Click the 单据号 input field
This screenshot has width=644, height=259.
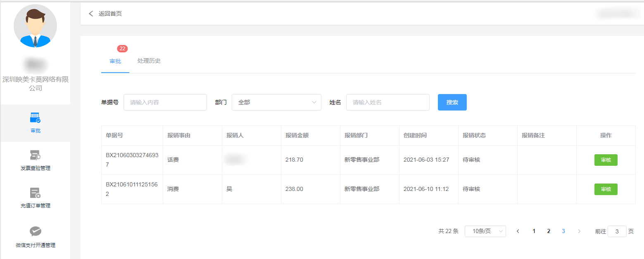[165, 102]
